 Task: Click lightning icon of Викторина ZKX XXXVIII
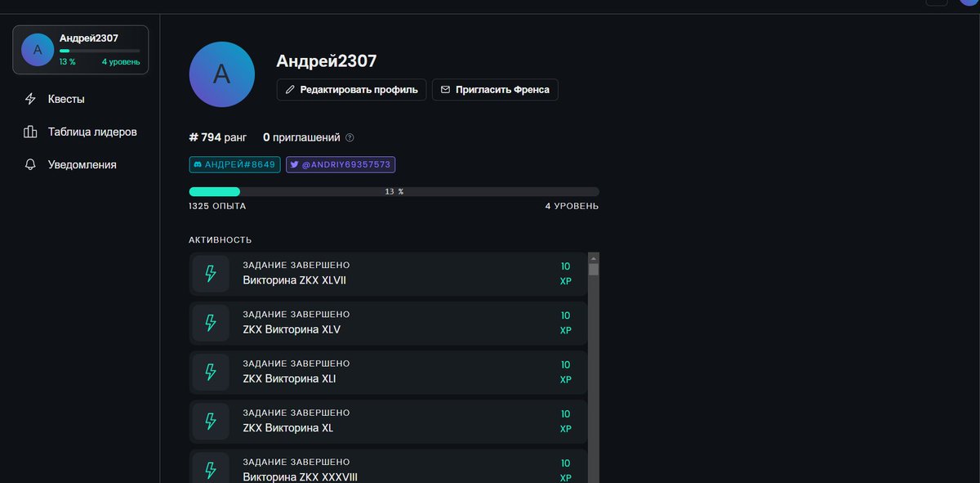point(211,470)
